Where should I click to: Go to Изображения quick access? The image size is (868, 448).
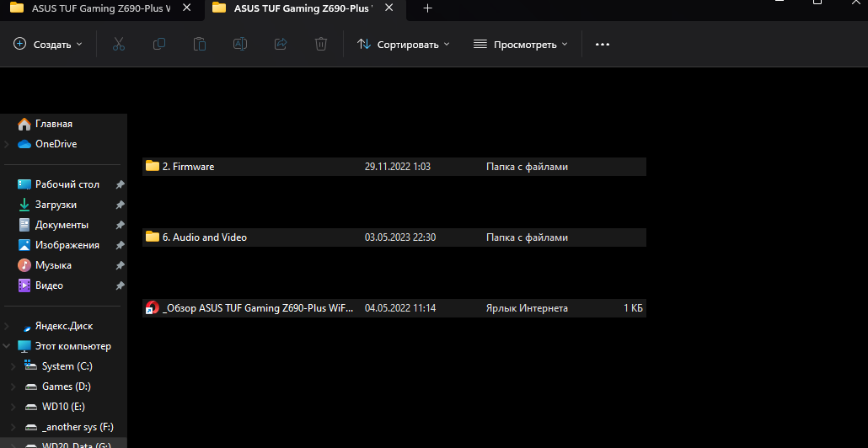(x=67, y=245)
